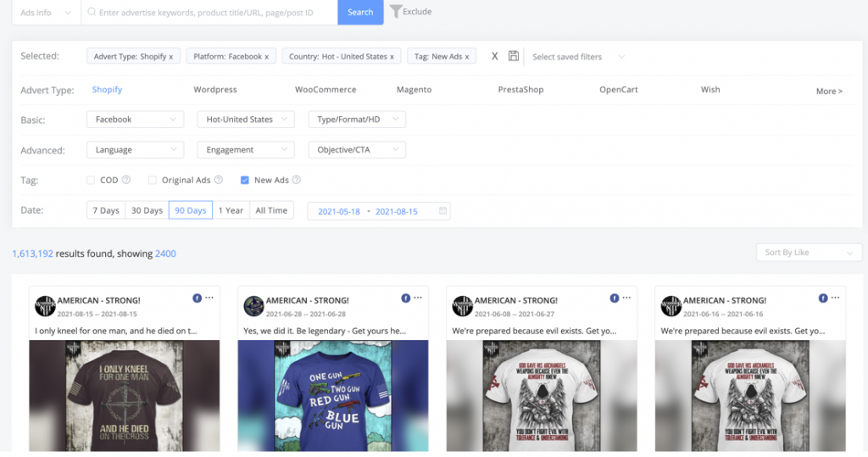Viewport: 868px width, 457px height.
Task: Click the Exclude filter funnel icon
Action: point(396,12)
